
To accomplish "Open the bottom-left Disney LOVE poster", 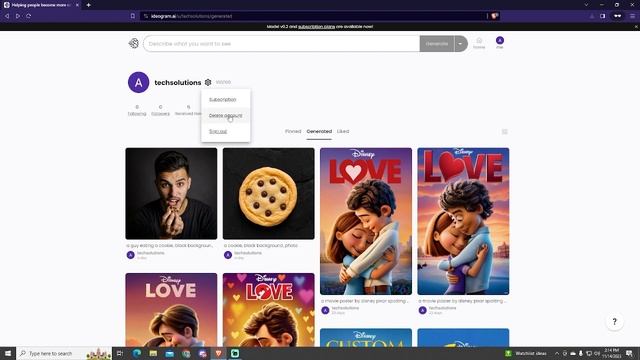I will [171, 310].
